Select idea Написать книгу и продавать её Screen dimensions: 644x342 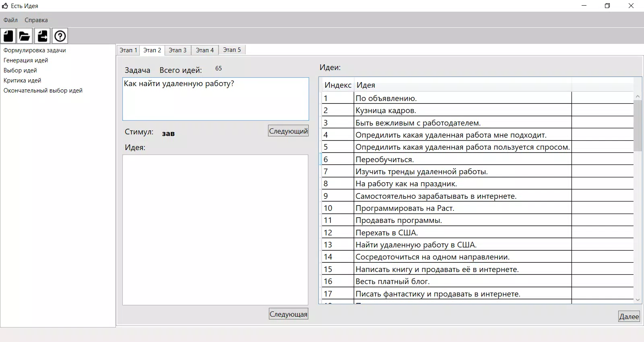click(477, 269)
